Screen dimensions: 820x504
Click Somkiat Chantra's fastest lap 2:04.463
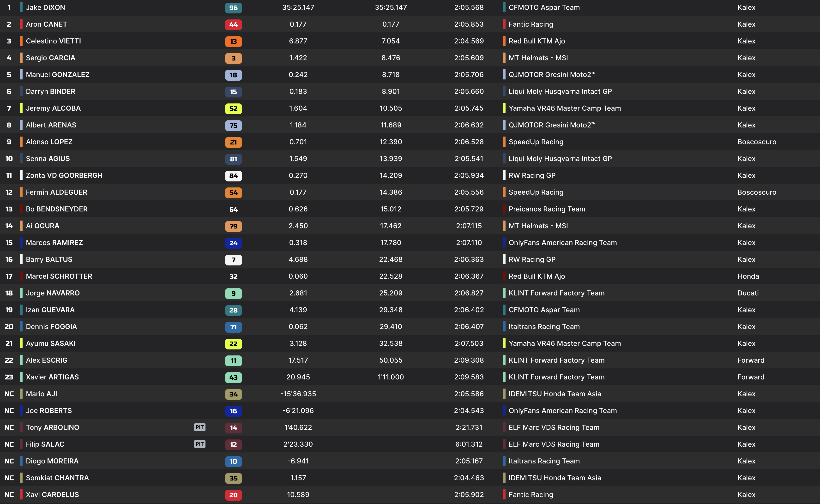click(469, 478)
